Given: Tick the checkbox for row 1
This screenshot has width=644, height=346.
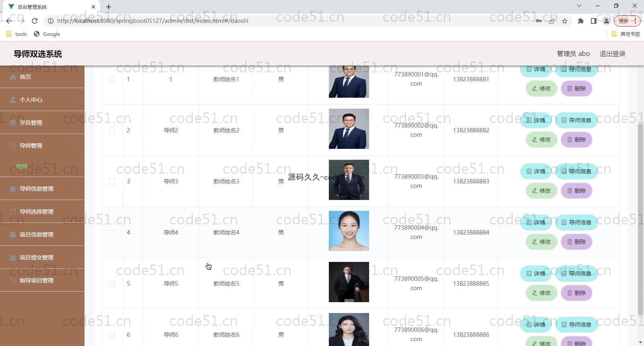Looking at the screenshot, I should [112, 79].
